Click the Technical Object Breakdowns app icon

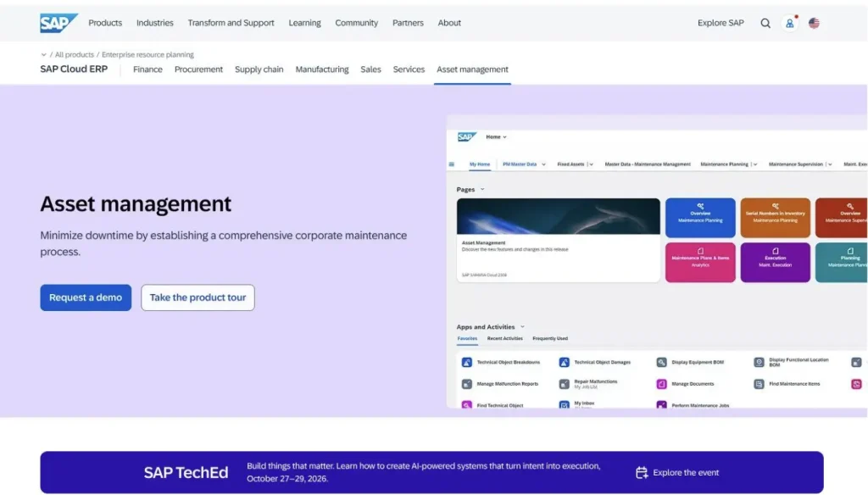(467, 362)
